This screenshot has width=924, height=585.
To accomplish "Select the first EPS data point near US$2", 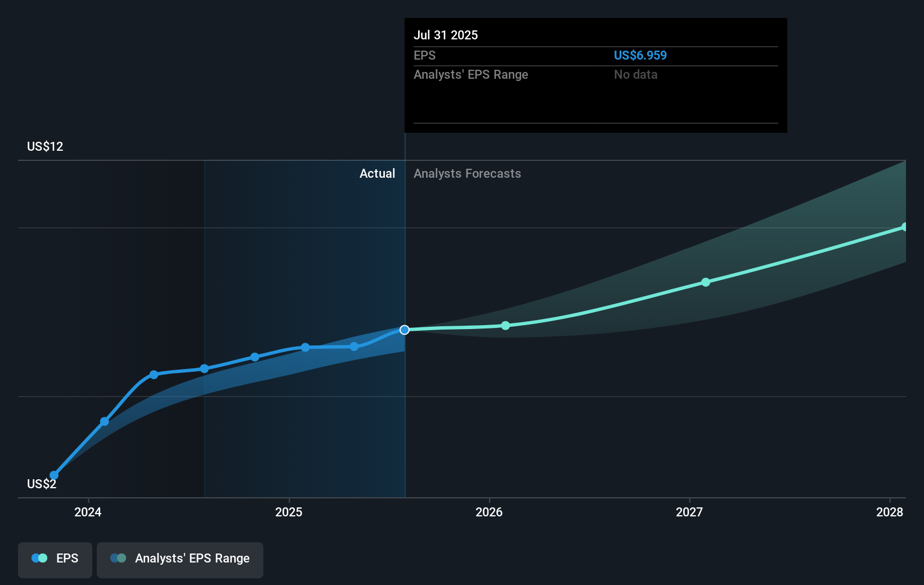I will 54,475.
